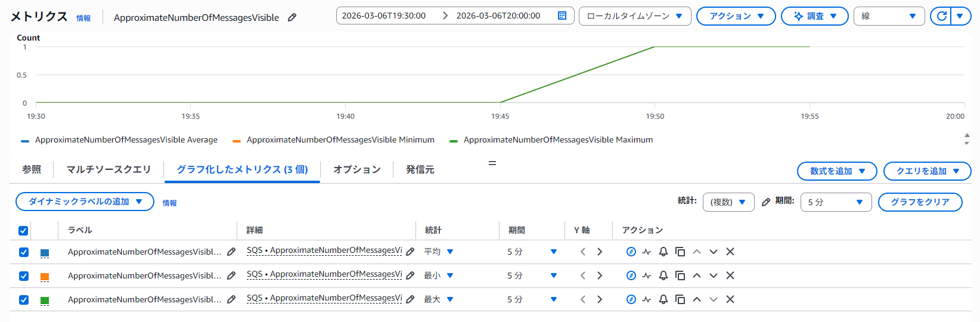
Task: Click the start time field 2026-03-06T19:30:00
Action: click(384, 16)
